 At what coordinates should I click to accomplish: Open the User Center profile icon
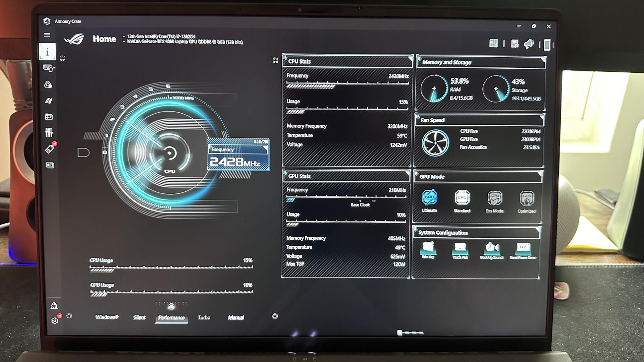click(x=54, y=305)
